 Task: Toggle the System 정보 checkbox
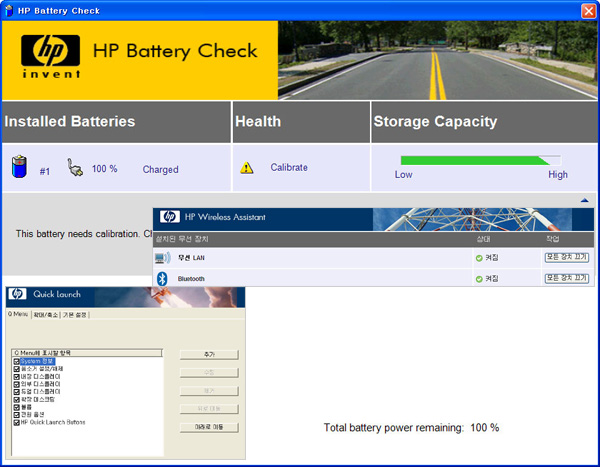pyautogui.click(x=16, y=361)
